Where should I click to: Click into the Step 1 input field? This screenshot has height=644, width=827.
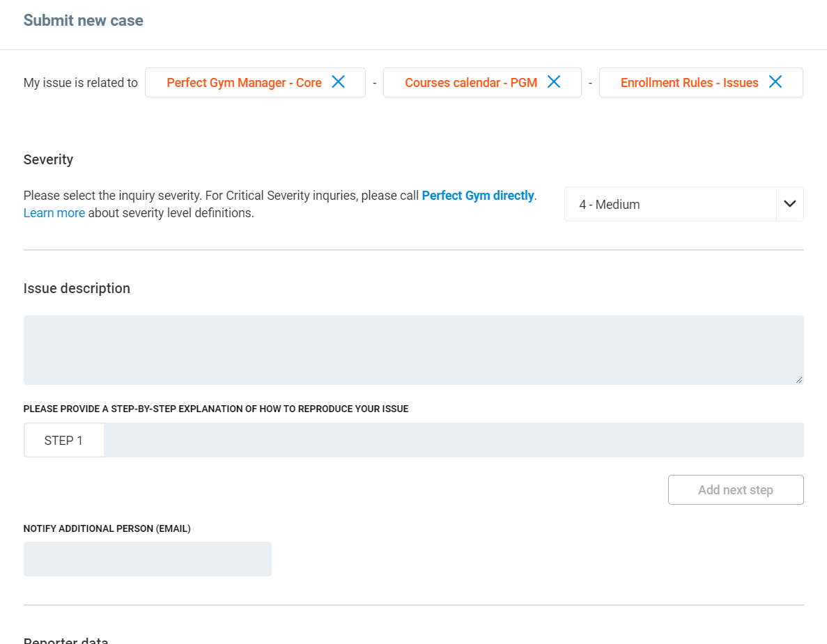[453, 440]
